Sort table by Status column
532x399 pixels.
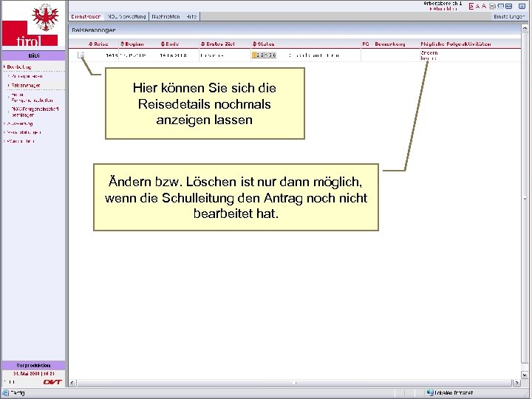[263, 44]
